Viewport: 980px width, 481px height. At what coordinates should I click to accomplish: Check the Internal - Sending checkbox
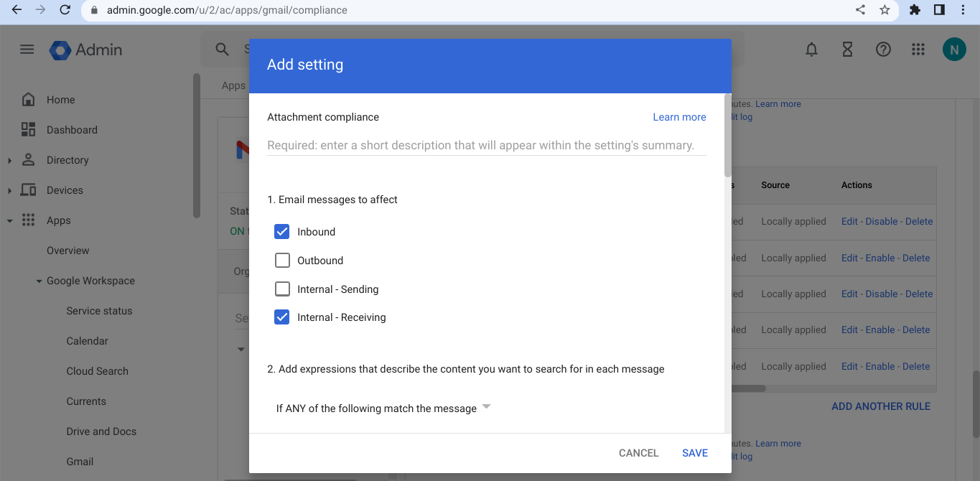point(282,289)
